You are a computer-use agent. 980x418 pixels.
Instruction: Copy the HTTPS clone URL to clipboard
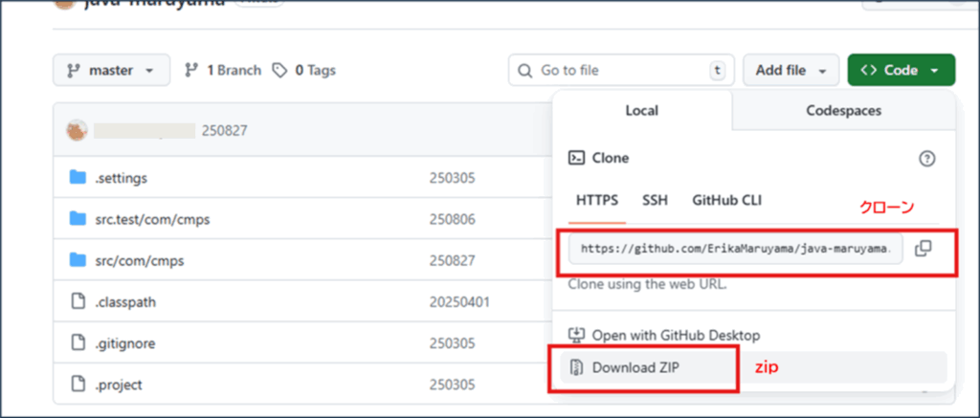(923, 249)
